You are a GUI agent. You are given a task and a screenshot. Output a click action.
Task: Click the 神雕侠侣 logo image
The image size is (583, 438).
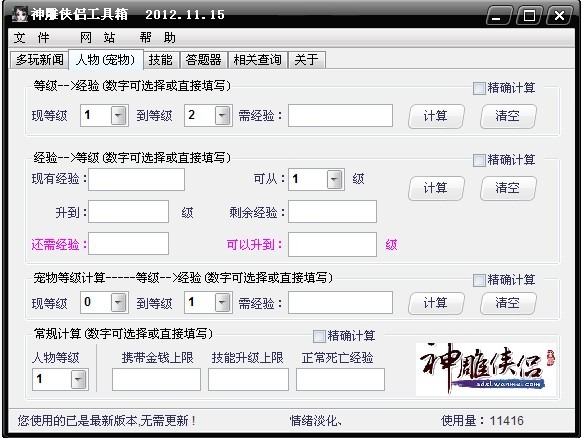click(x=486, y=369)
